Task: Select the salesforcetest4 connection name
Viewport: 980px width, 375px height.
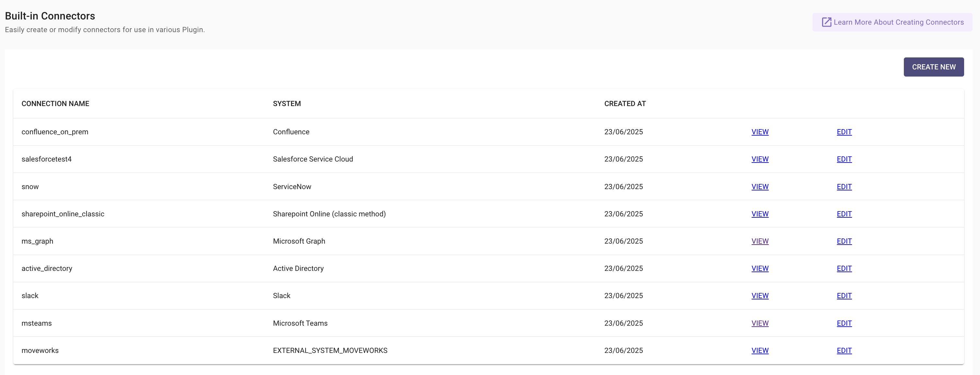Action: click(x=46, y=159)
